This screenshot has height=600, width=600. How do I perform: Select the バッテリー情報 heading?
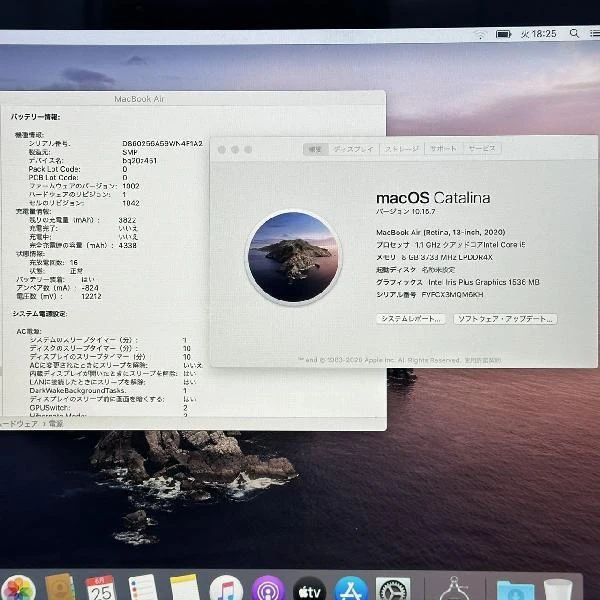click(35, 117)
